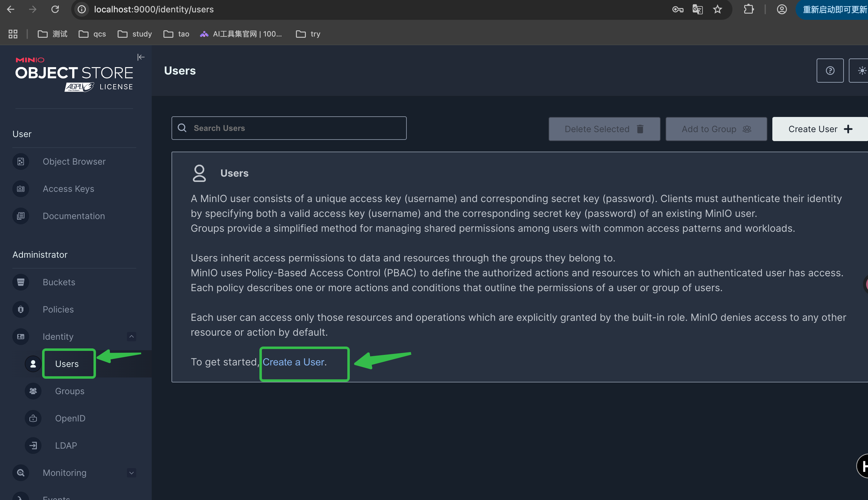Click the OpenID lock icon

(x=33, y=418)
